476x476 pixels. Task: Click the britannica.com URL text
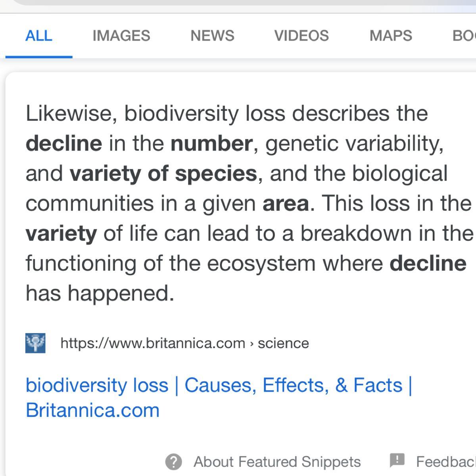(153, 343)
